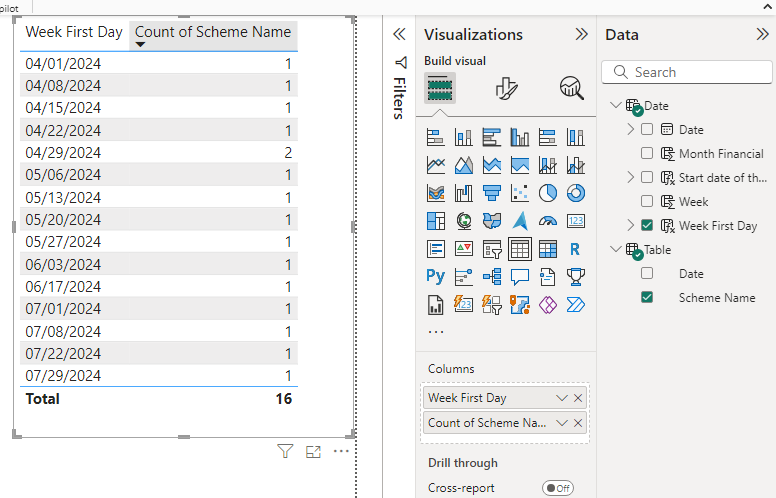Select the Stacked column chart visual

[x=464, y=137]
